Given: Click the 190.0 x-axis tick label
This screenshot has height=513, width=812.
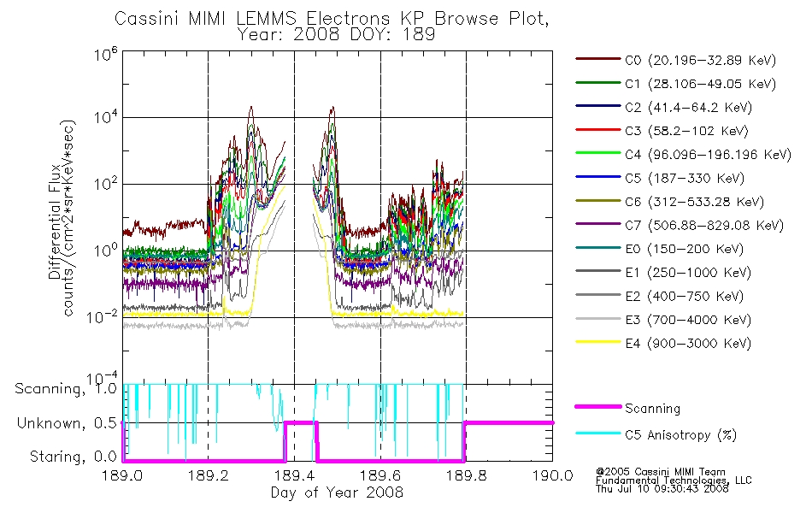Looking at the screenshot, I should pos(553,475).
